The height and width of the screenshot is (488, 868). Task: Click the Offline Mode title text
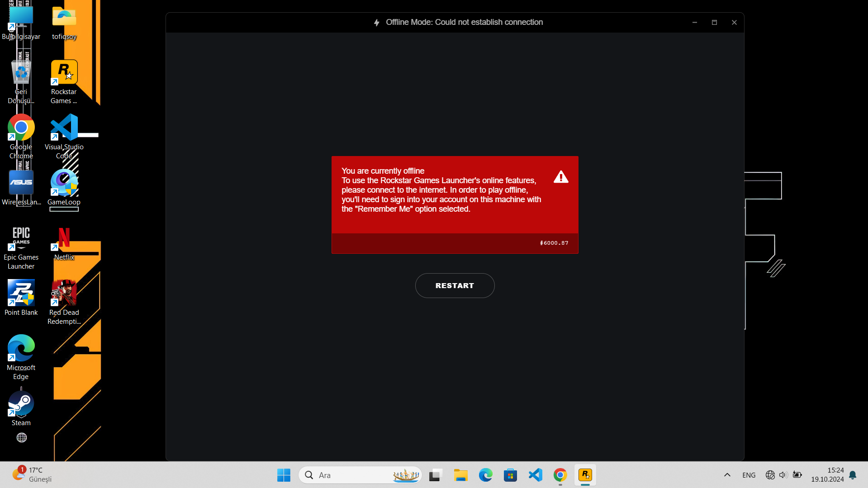464,22
